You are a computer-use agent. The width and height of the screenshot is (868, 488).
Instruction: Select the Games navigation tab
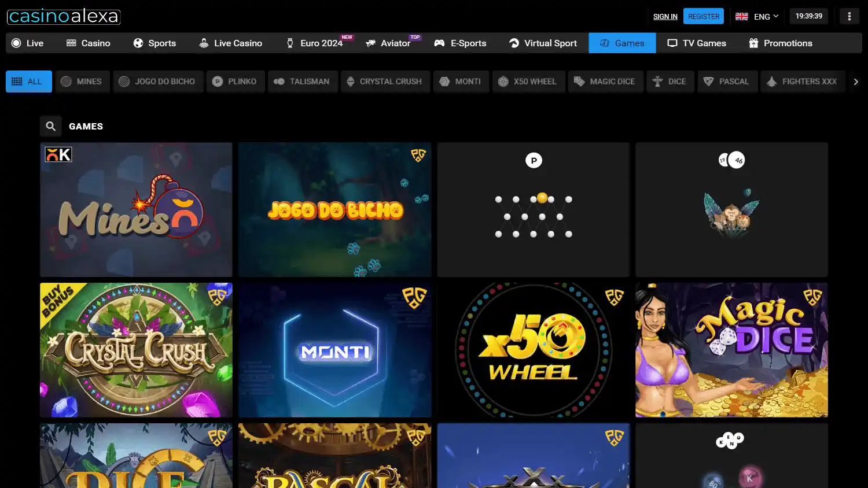pyautogui.click(x=622, y=43)
